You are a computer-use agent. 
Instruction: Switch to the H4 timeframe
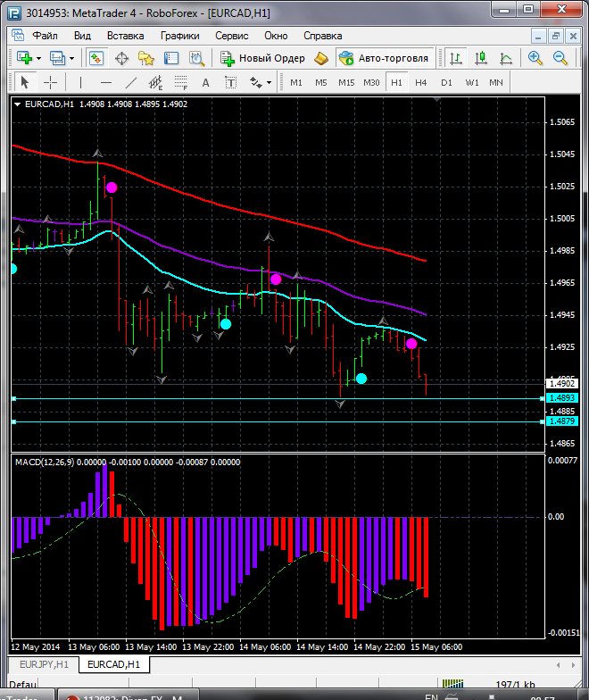[420, 82]
